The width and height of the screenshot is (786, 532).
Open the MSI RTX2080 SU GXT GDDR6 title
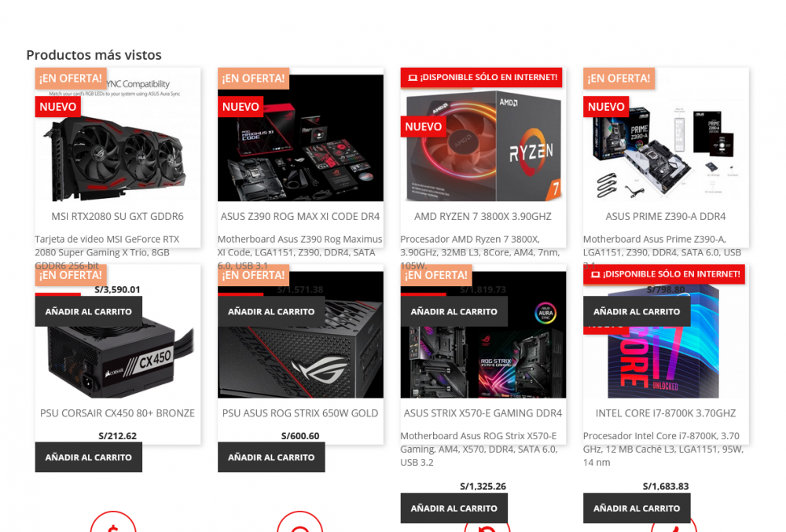coord(117,216)
